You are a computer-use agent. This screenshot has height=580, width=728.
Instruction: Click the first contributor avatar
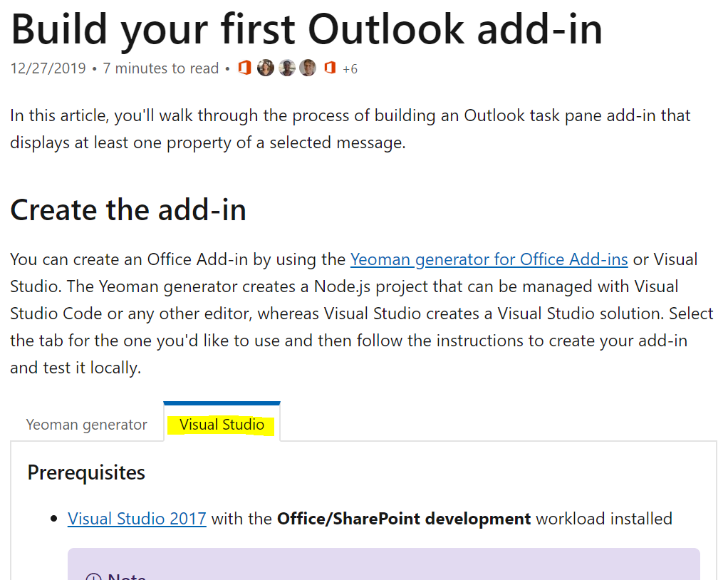pyautogui.click(x=265, y=68)
